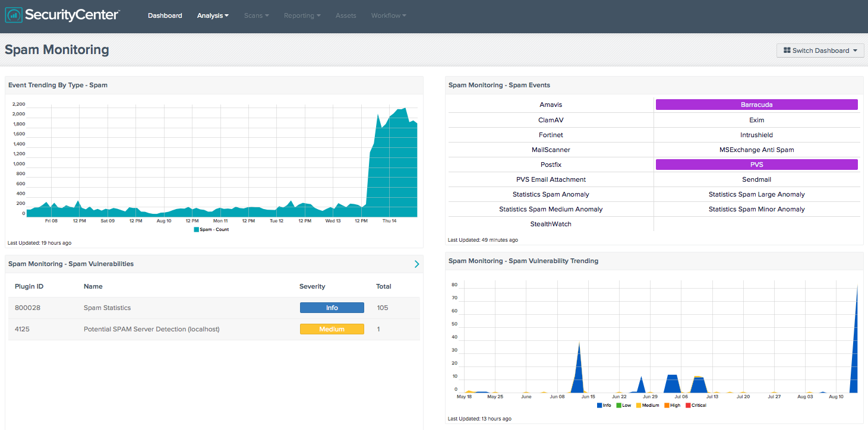The image size is (868, 430).
Task: Select the Statistics Spam Minor Anomaly cell
Action: (x=756, y=209)
